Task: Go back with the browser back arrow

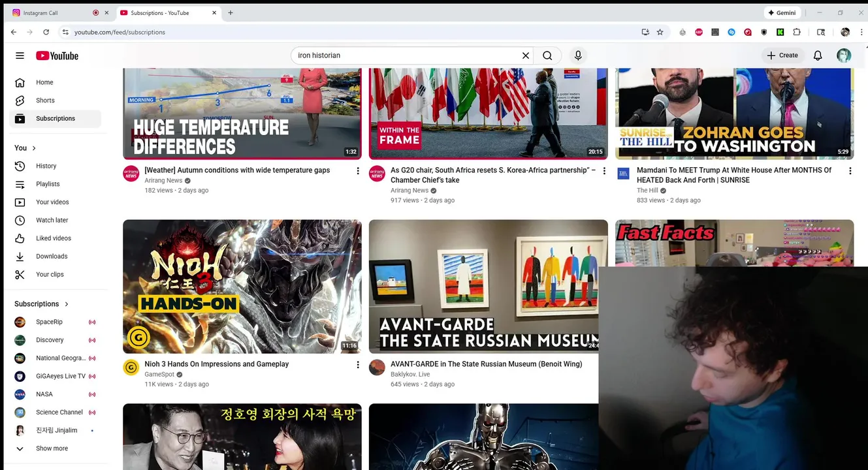Action: pyautogui.click(x=14, y=32)
